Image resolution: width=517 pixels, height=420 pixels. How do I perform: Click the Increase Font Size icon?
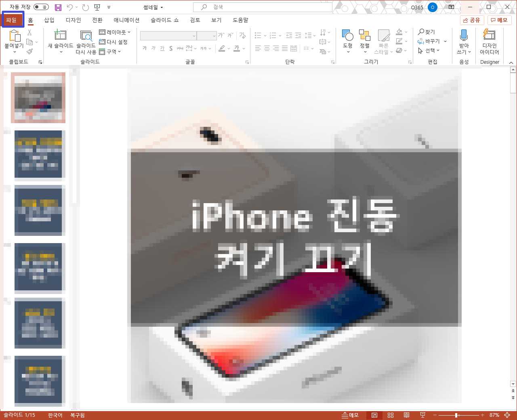(221, 36)
